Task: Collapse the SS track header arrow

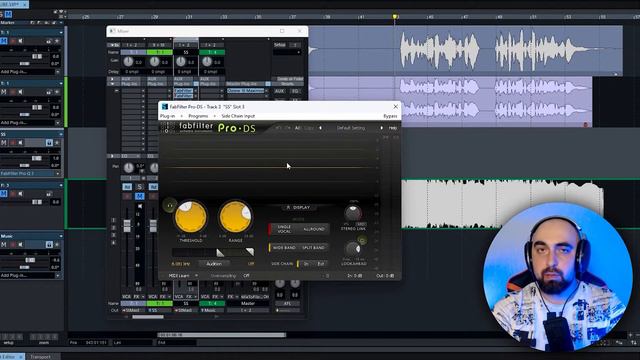Action: click(x=61, y=134)
